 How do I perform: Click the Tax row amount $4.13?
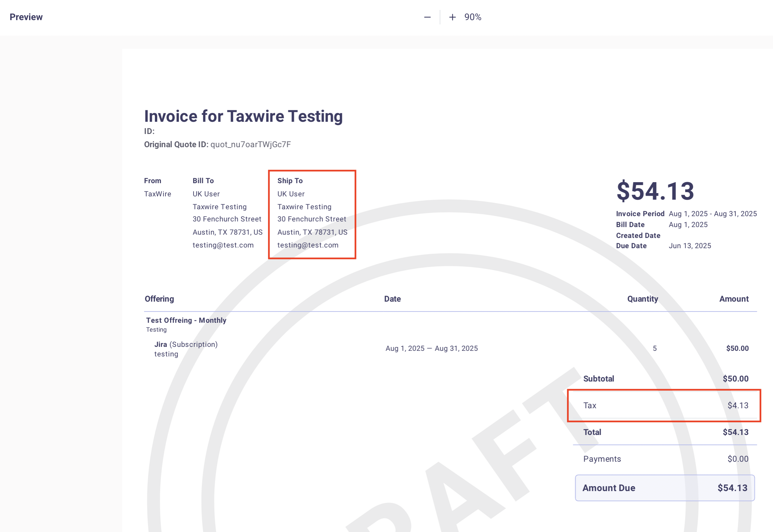pyautogui.click(x=738, y=405)
